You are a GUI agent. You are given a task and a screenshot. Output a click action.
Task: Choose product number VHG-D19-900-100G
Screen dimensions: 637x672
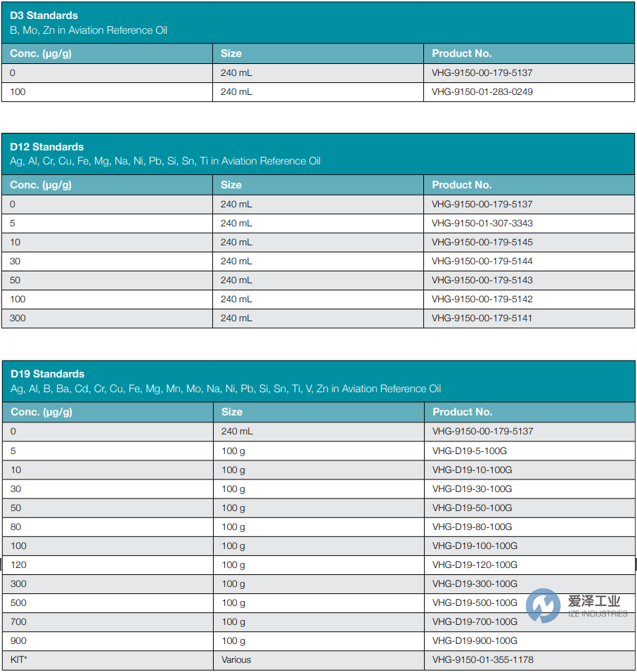pyautogui.click(x=475, y=641)
